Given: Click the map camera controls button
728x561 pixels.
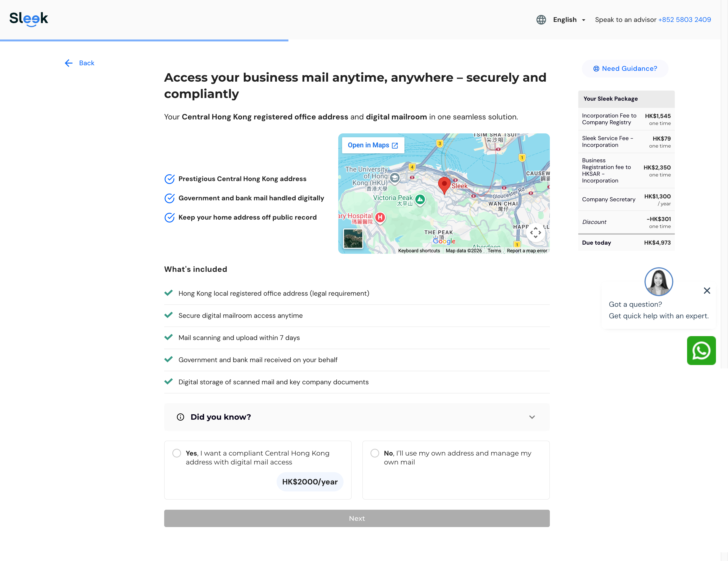Looking at the screenshot, I should [x=535, y=233].
